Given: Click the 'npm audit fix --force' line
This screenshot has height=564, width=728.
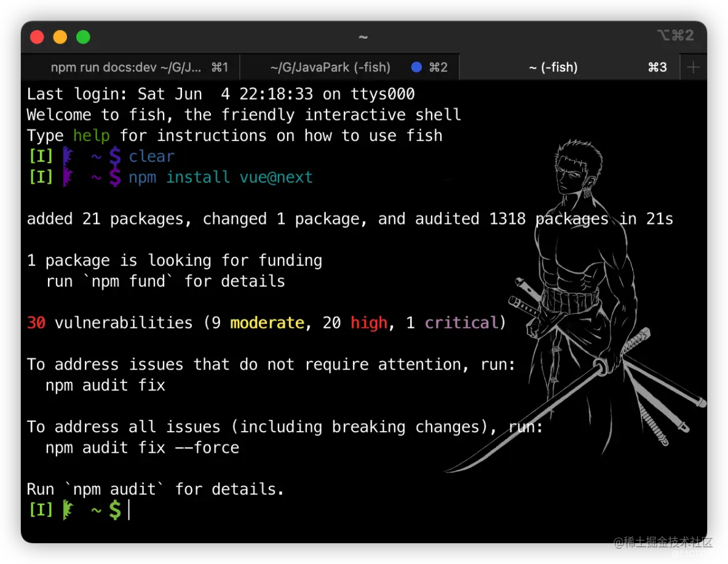Looking at the screenshot, I should (x=142, y=447).
